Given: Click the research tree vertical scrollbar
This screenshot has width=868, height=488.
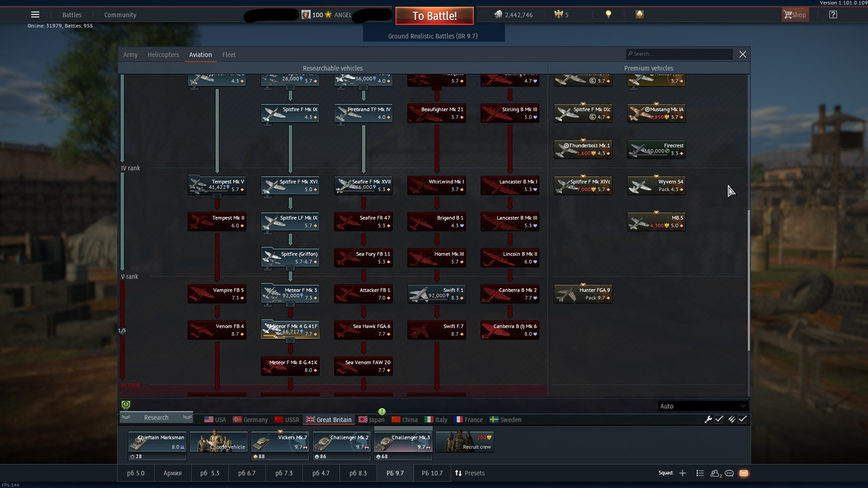Looking at the screenshot, I should (x=749, y=280).
